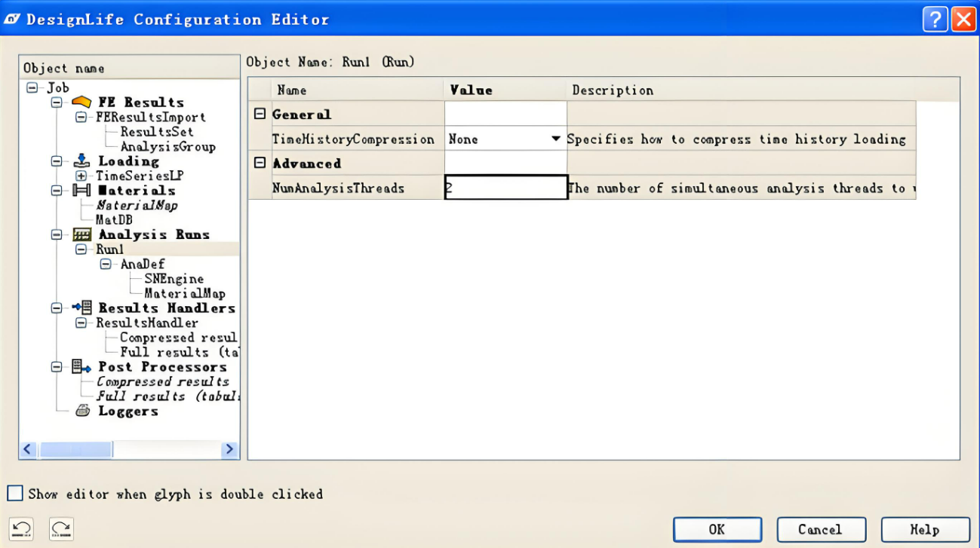The width and height of the screenshot is (980, 548).
Task: Click the FE Results node icon
Action: pyautogui.click(x=81, y=102)
